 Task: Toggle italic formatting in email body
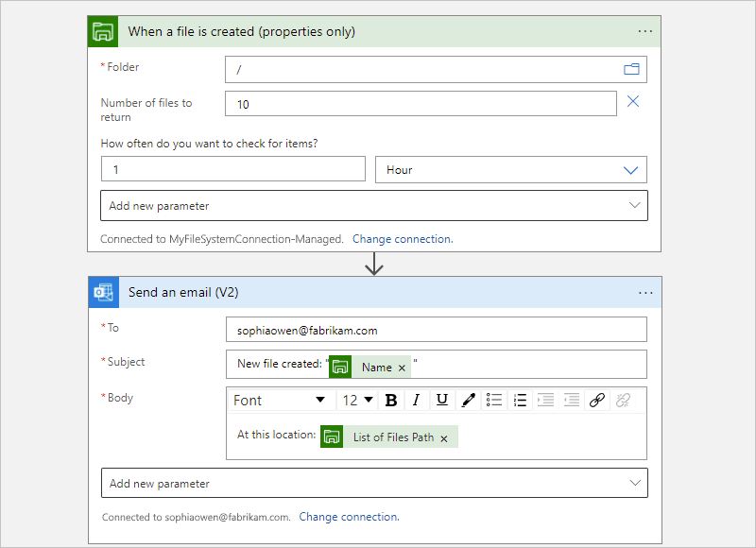417,401
